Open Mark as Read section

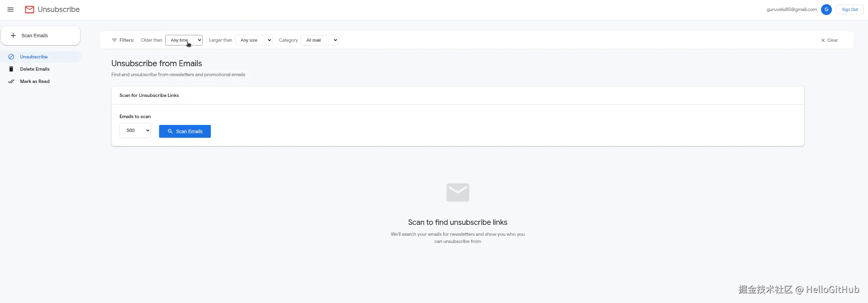point(41,81)
